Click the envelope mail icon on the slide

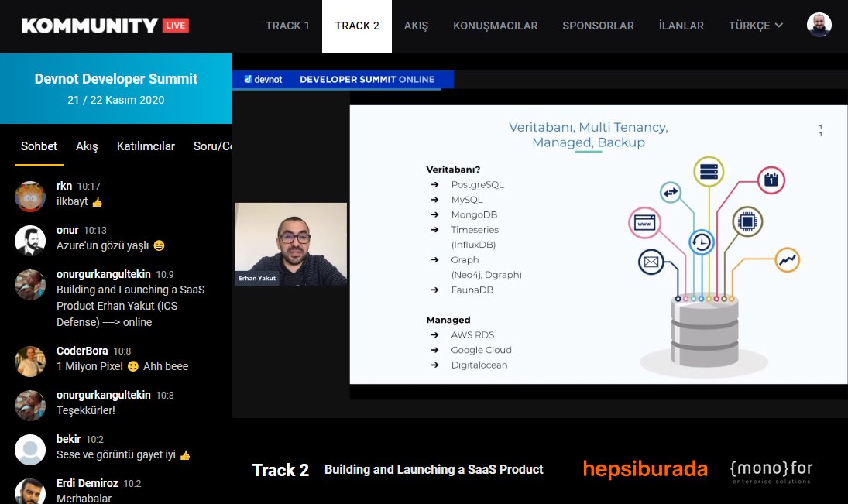(x=651, y=262)
